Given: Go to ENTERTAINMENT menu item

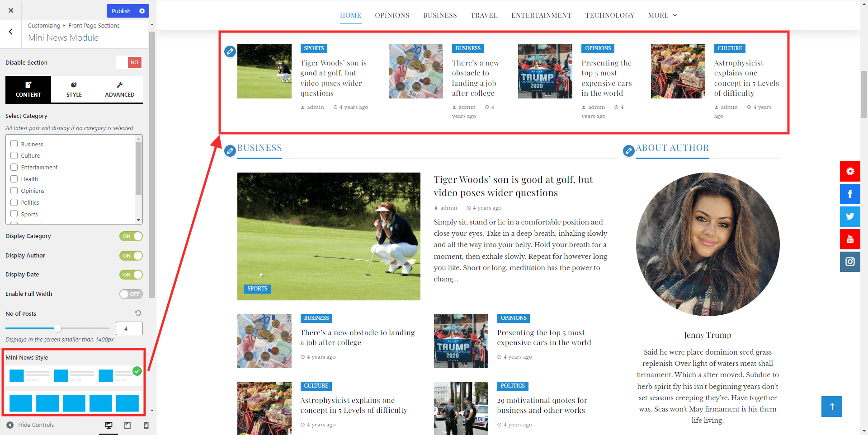Looking at the screenshot, I should (x=541, y=15).
